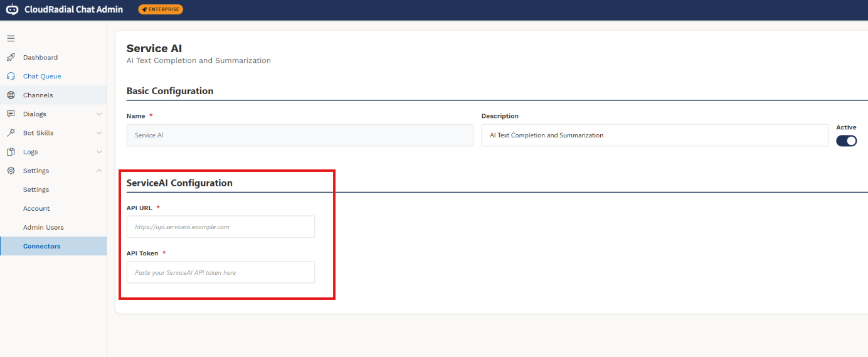Click the CloudRadial robot logo icon
This screenshot has width=868, height=357.
click(x=12, y=9)
